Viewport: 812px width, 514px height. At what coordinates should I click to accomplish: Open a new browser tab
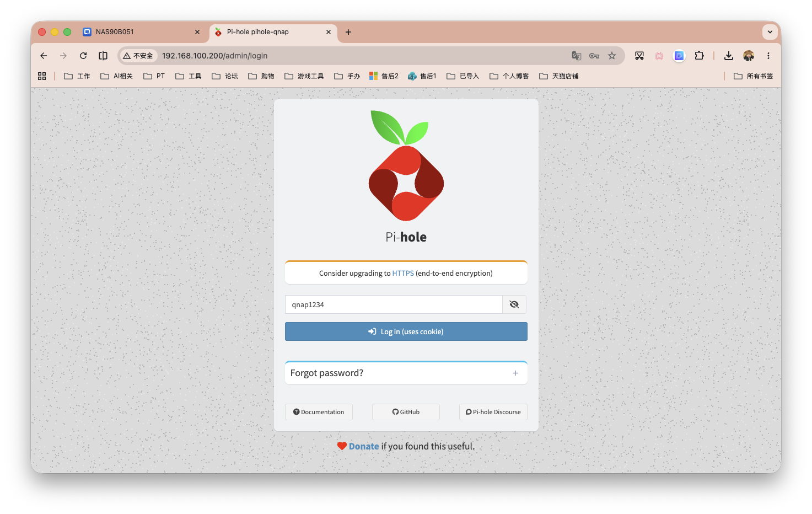pos(348,32)
